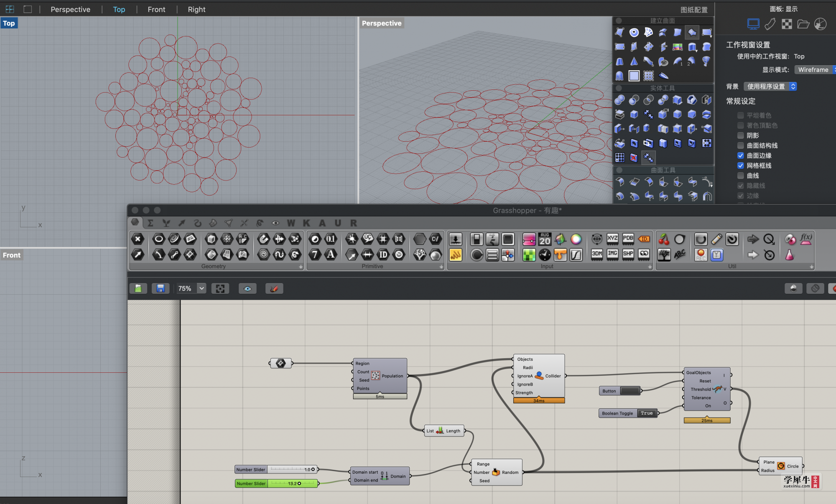
Task: Click the blue floppy save icon
Action: [161, 288]
